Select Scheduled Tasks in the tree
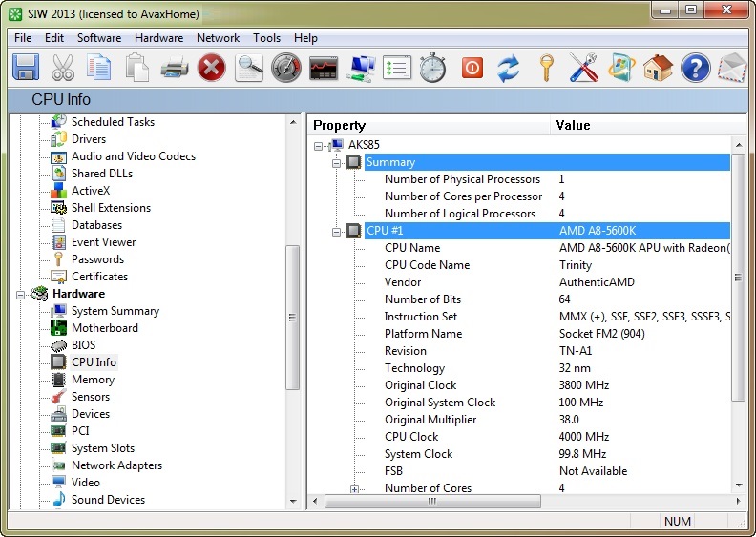This screenshot has width=756, height=537. [x=113, y=122]
